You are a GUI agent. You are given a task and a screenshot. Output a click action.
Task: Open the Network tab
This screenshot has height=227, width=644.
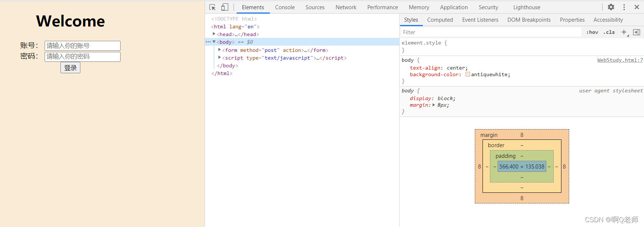346,7
